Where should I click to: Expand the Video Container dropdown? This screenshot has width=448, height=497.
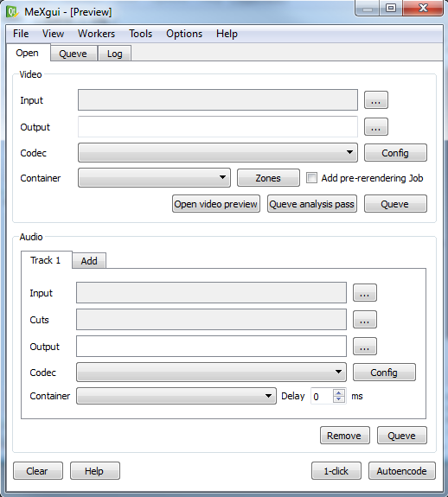(x=154, y=178)
